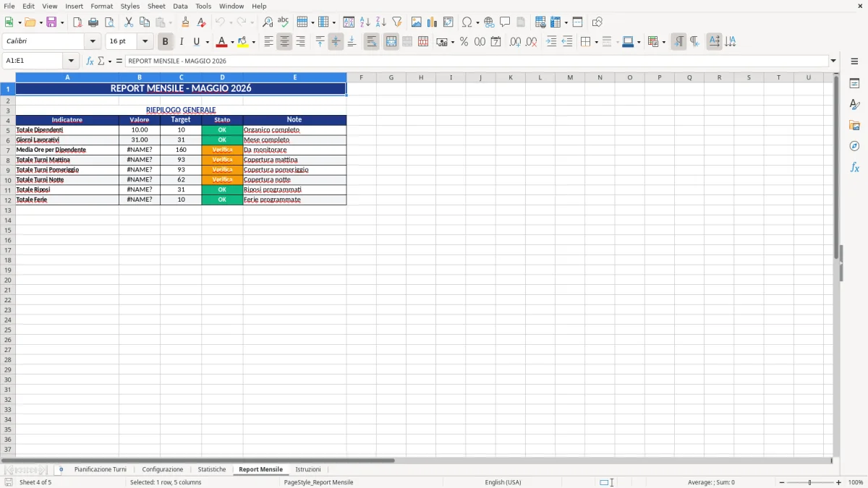868x488 pixels.
Task: Select cell 'Totale Dipendenti'
Action: pos(67,130)
